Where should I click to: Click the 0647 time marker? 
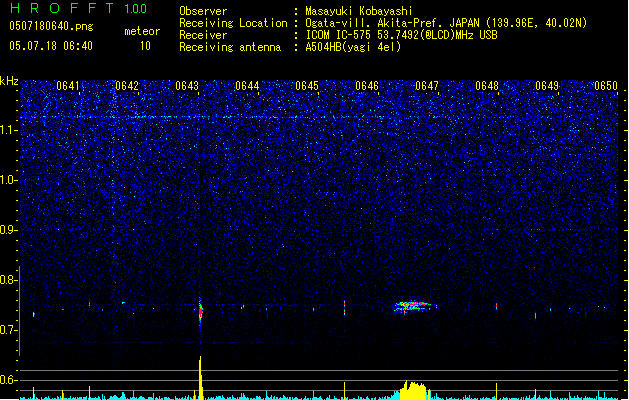tap(427, 86)
